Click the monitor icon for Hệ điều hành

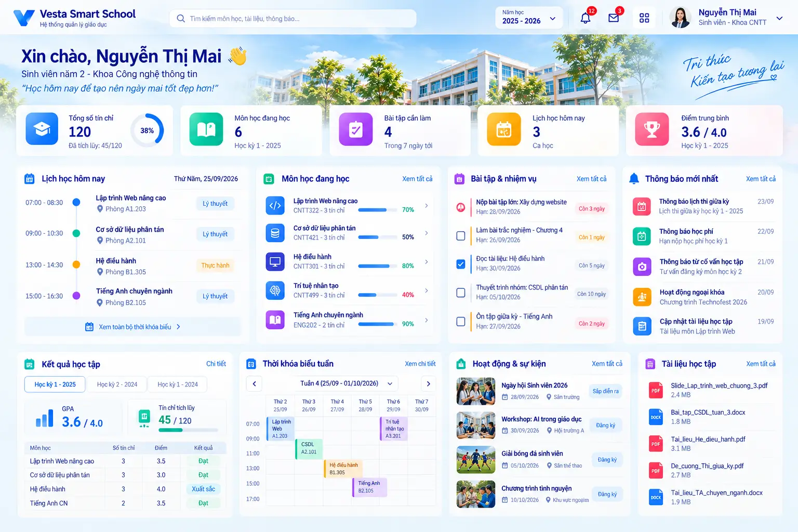tap(275, 261)
